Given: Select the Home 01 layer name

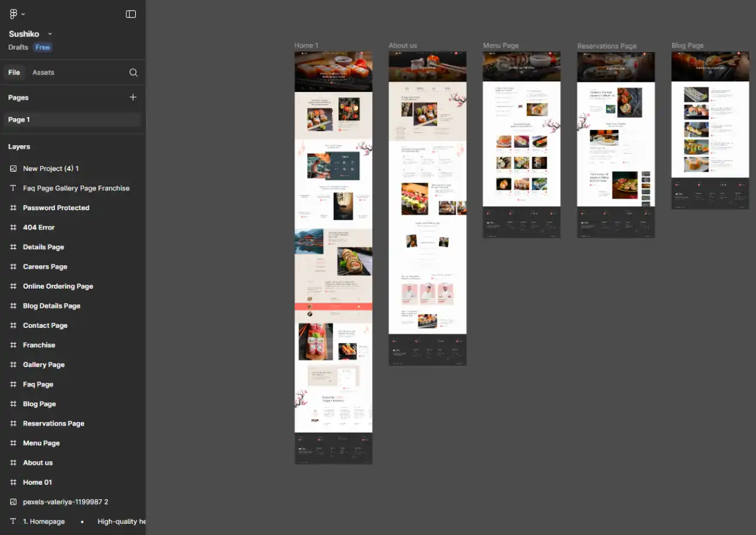Looking at the screenshot, I should (37, 482).
